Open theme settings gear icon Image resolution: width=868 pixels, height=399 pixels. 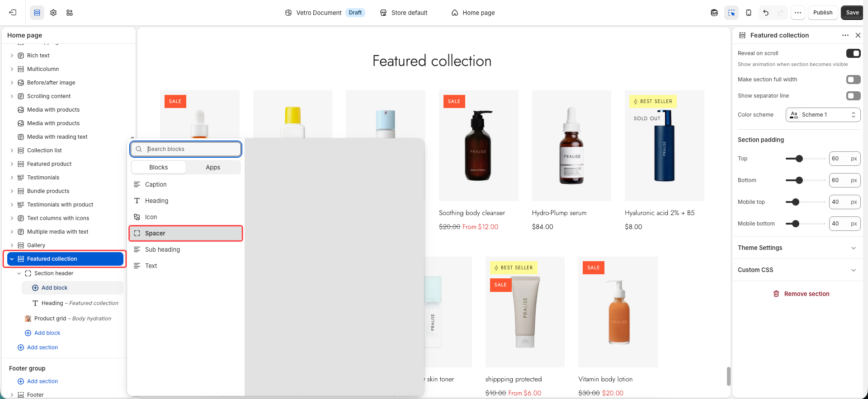coord(53,13)
